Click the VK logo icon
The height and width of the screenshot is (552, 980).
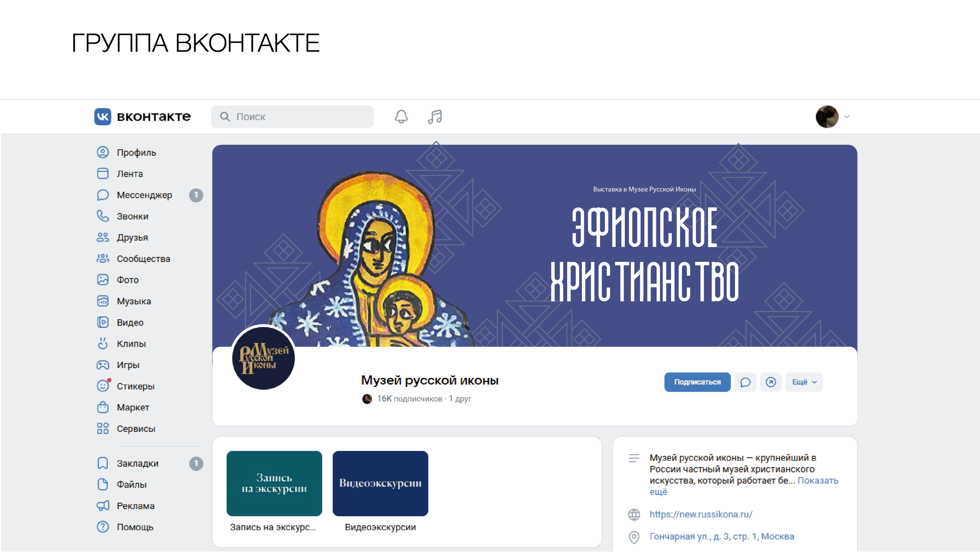tap(103, 116)
